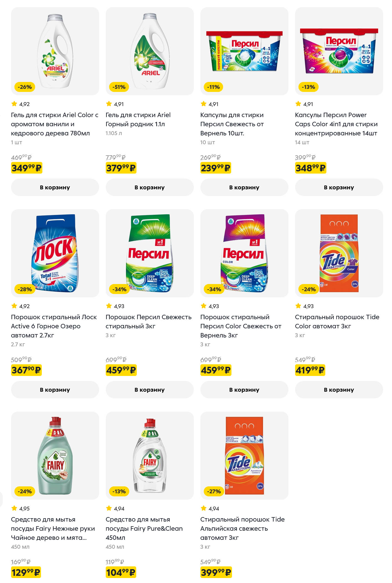The width and height of the screenshot is (392, 583).
Task: Open Лоск Total powder bag image
Action: point(55,253)
